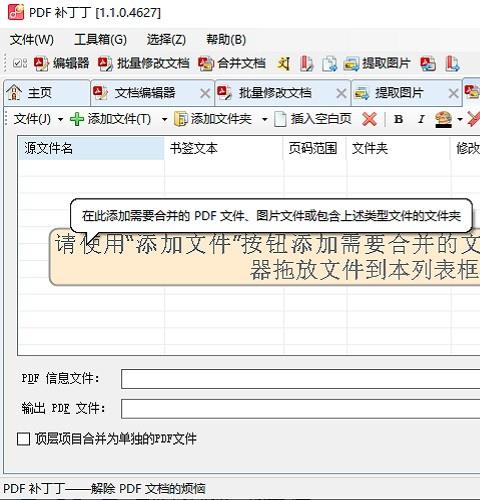The width and height of the screenshot is (480, 500).
Task: Open the 文件(W) menu
Action: click(32, 40)
